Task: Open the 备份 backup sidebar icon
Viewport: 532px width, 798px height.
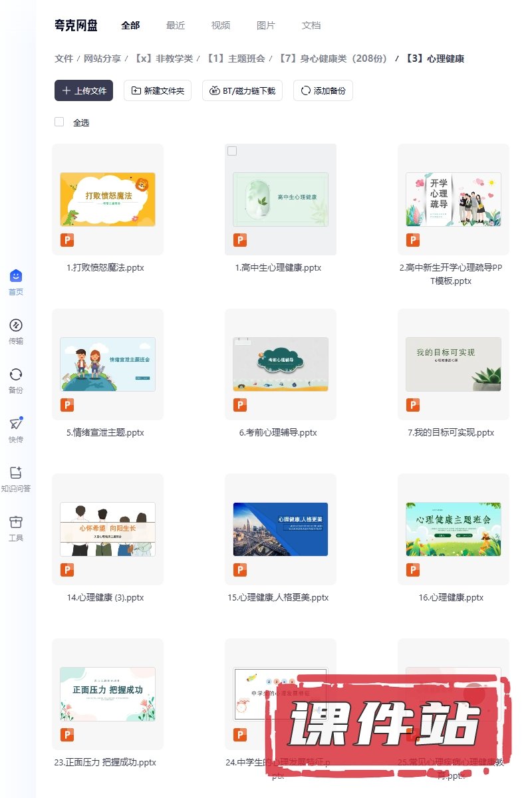Action: [16, 374]
